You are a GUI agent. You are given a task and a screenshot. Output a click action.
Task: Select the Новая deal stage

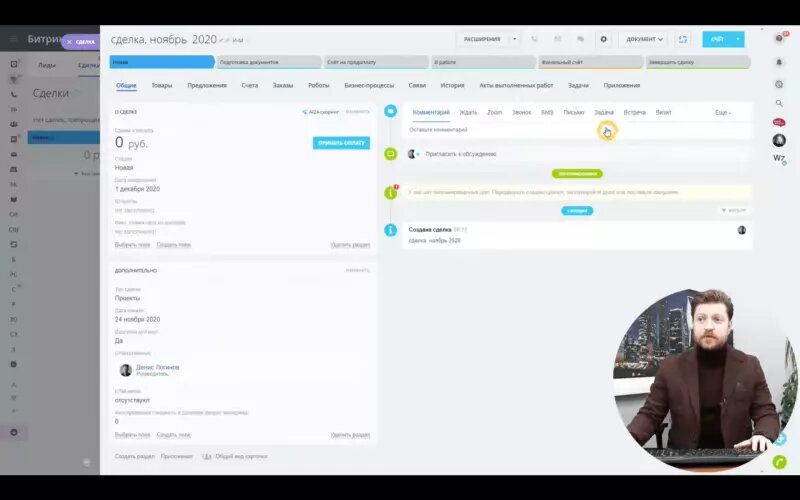pos(162,62)
